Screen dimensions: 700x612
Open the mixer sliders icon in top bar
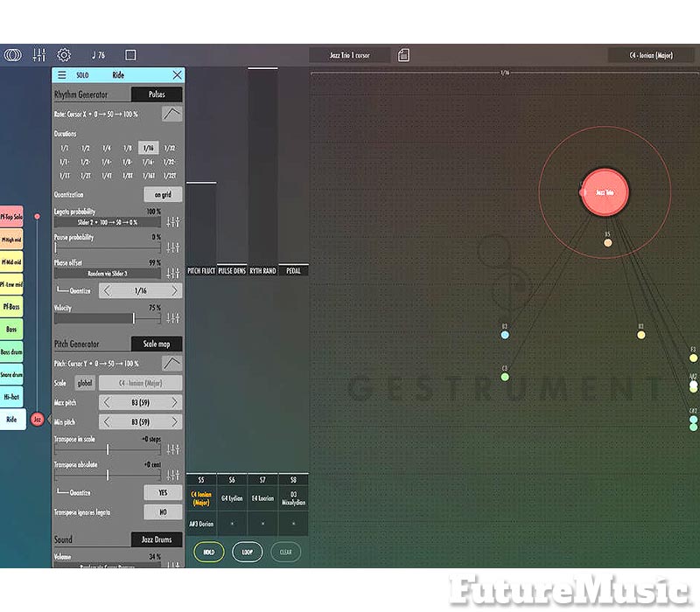[38, 55]
